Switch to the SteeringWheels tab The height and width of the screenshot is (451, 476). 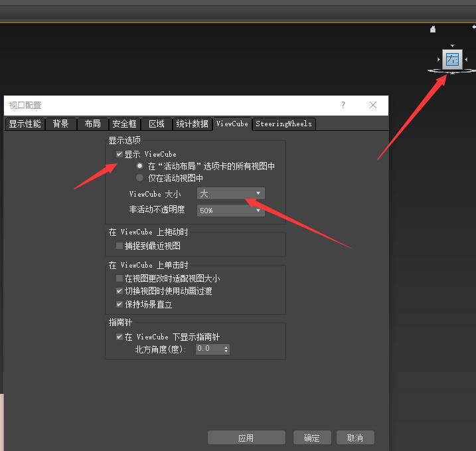(x=284, y=124)
